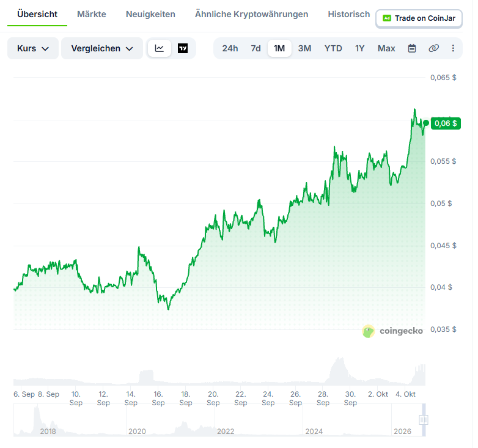
Task: Click the 4. Okt date label
Action: coord(405,394)
